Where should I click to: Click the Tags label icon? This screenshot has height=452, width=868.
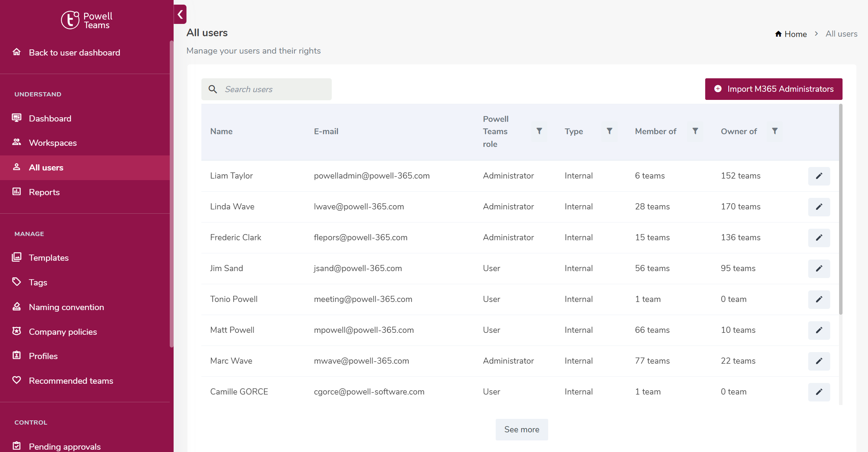(17, 282)
